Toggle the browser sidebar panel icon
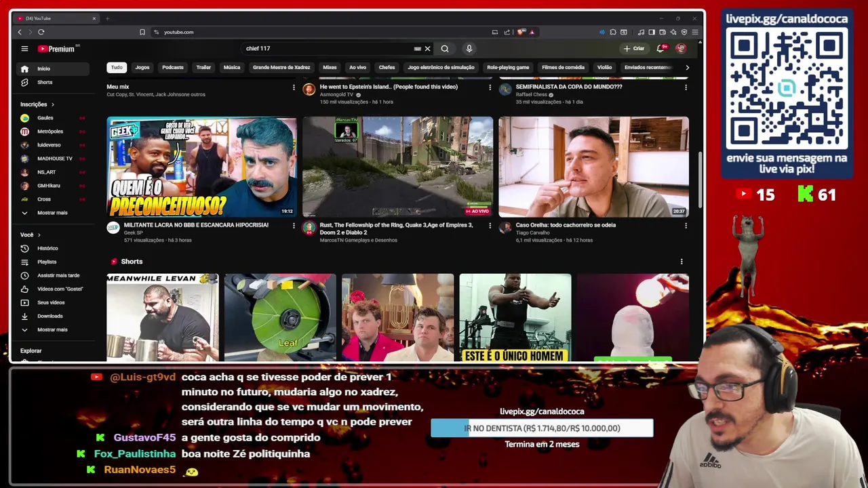 652,32
